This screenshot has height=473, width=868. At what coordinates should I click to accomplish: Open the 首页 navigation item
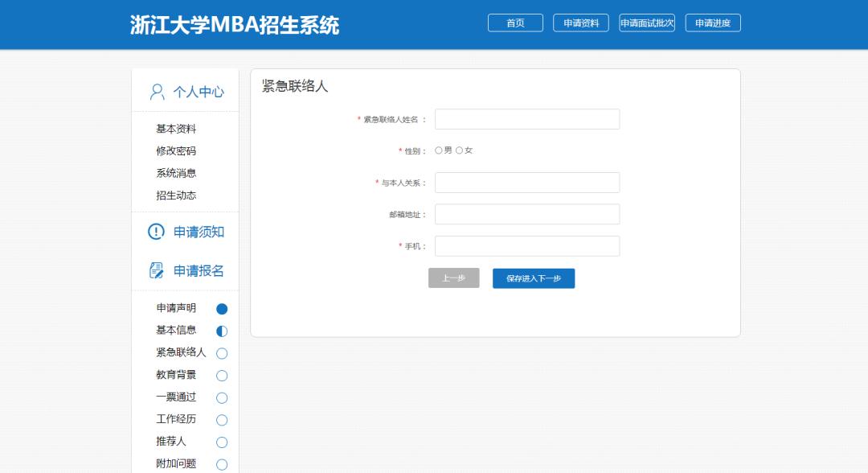coord(514,23)
